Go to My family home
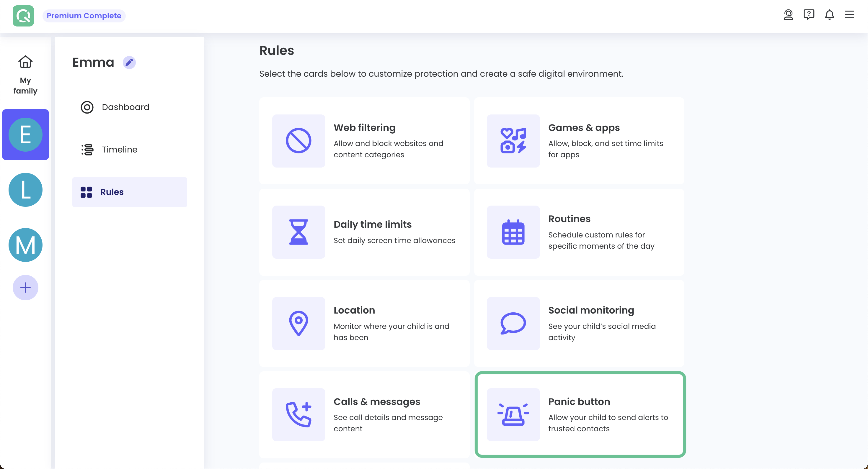 (25, 75)
